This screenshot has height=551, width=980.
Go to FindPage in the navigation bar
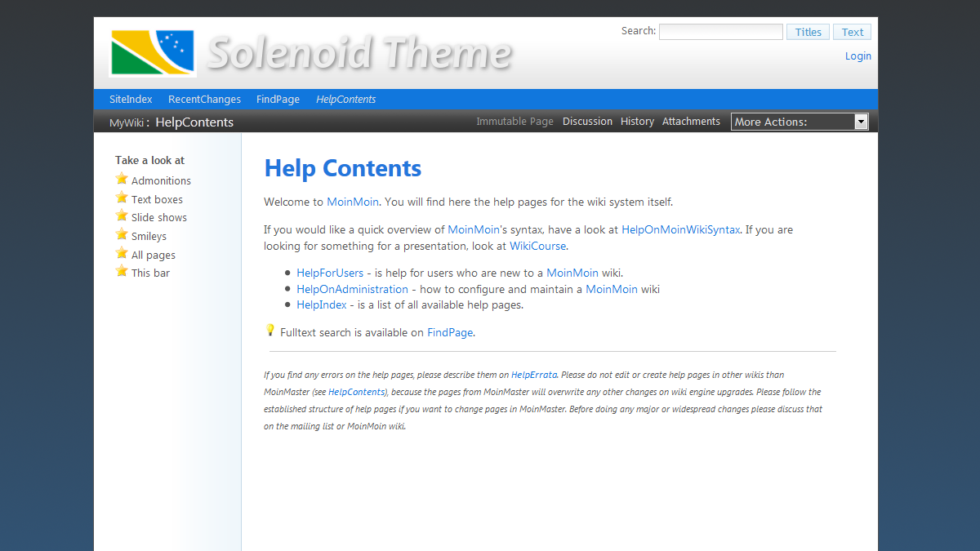[278, 100]
